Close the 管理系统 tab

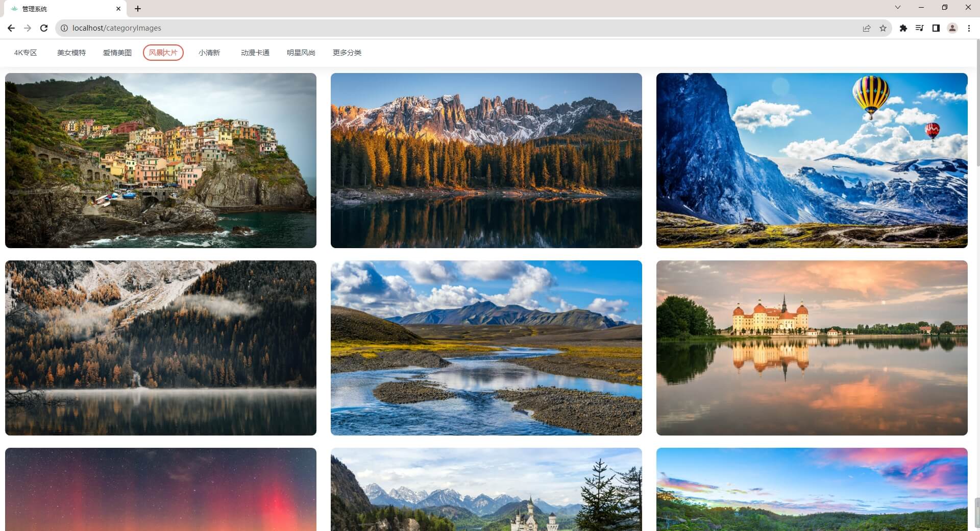click(x=118, y=9)
